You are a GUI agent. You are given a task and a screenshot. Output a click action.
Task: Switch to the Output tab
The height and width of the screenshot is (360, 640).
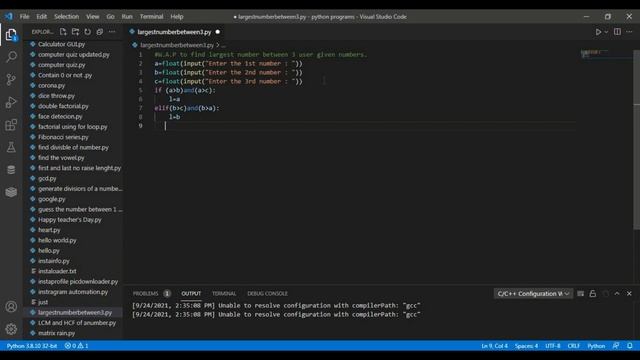point(191,293)
